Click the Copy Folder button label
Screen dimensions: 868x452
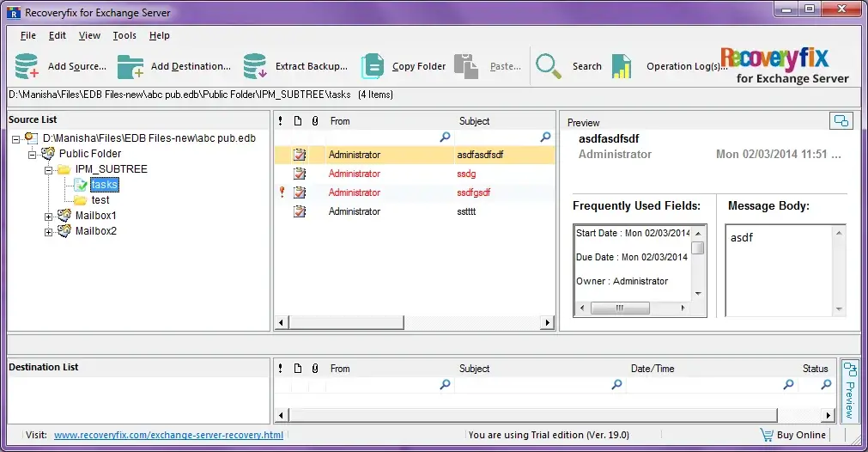click(419, 66)
